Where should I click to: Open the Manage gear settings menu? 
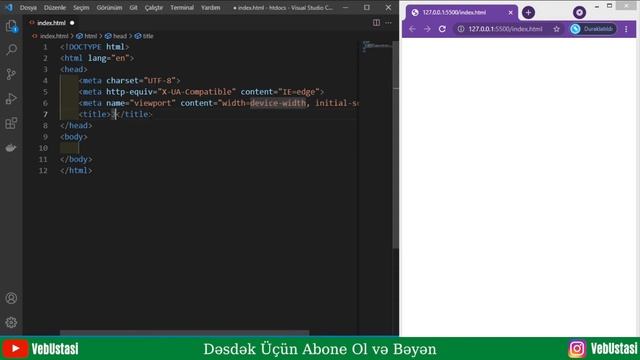(x=11, y=322)
